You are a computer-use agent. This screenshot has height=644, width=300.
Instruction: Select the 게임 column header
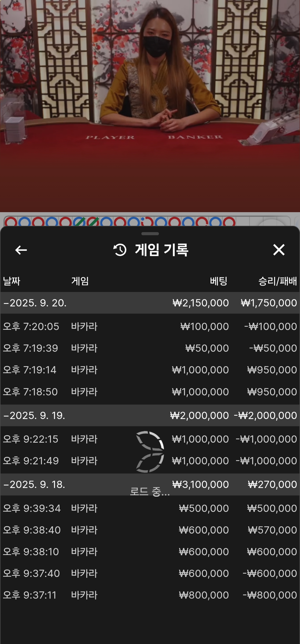[x=80, y=281]
